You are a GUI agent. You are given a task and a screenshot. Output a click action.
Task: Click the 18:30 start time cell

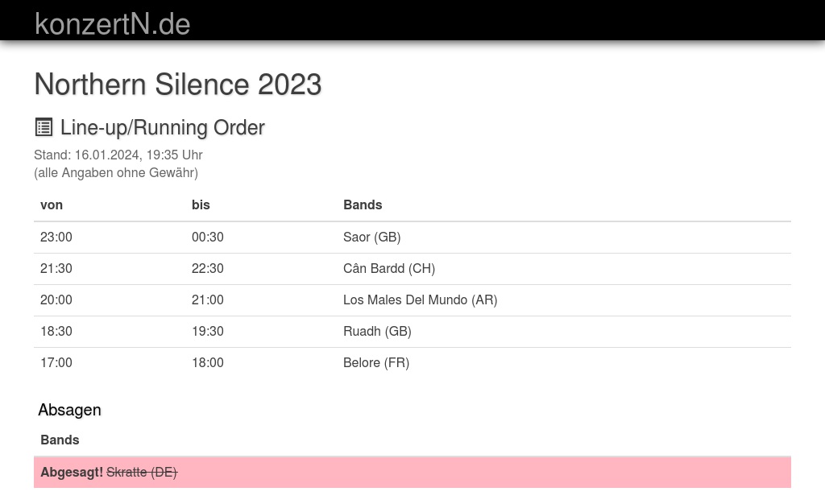(56, 331)
